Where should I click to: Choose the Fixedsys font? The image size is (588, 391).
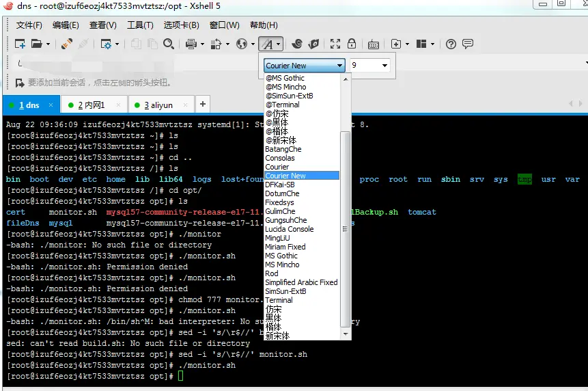(x=302, y=202)
